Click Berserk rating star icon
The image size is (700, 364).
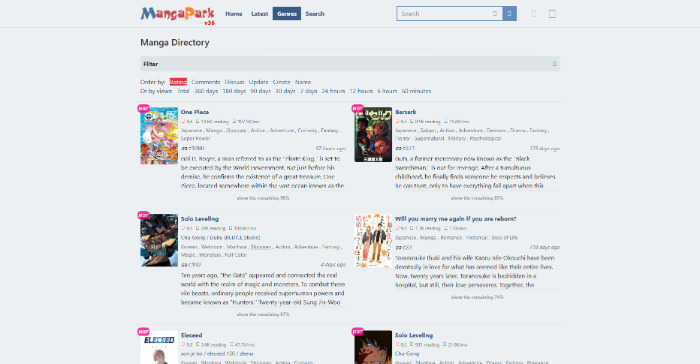pyautogui.click(x=397, y=121)
